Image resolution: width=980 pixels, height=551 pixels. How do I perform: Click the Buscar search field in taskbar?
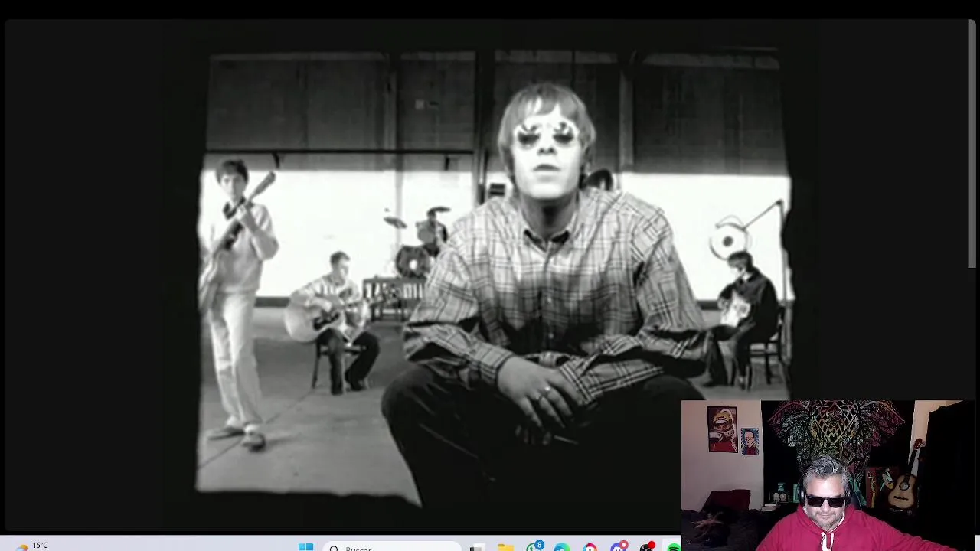point(392,547)
